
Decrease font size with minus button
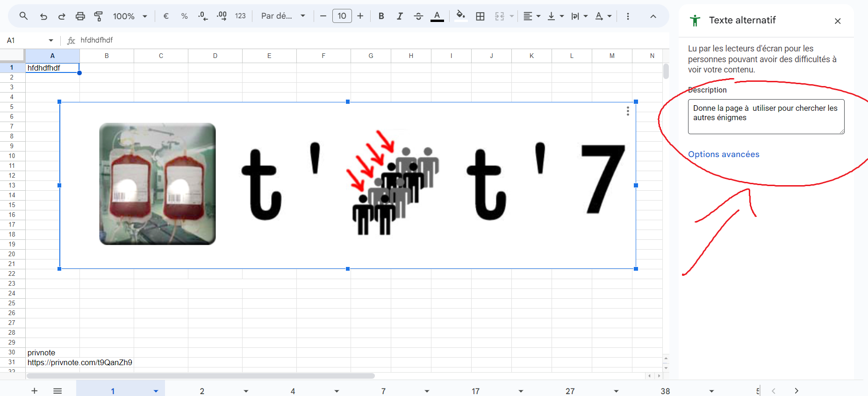pyautogui.click(x=323, y=16)
